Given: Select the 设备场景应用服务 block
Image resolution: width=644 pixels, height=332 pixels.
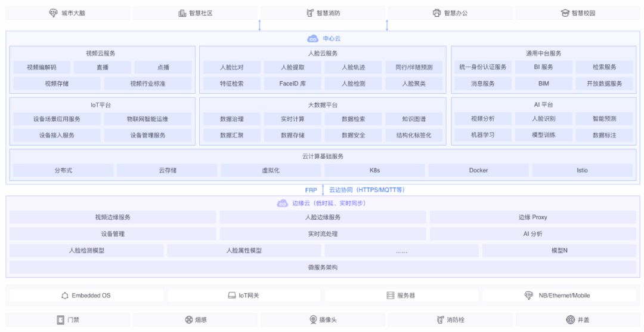Looking at the screenshot, I should tap(57, 119).
